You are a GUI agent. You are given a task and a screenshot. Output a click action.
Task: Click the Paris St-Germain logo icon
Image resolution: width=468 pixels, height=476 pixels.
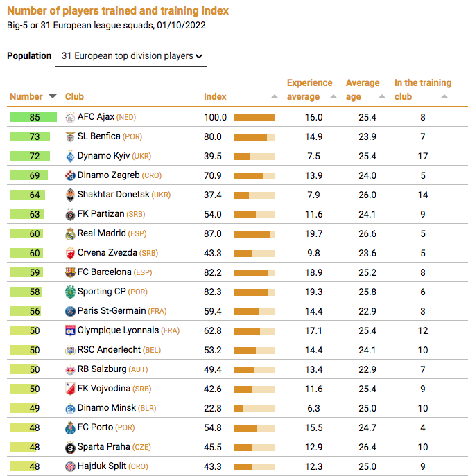[70, 311]
